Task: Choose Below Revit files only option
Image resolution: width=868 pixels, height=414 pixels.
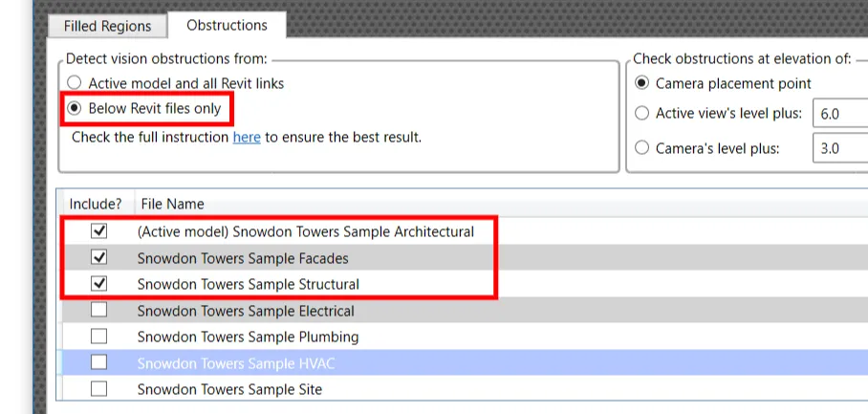Action: (x=75, y=108)
